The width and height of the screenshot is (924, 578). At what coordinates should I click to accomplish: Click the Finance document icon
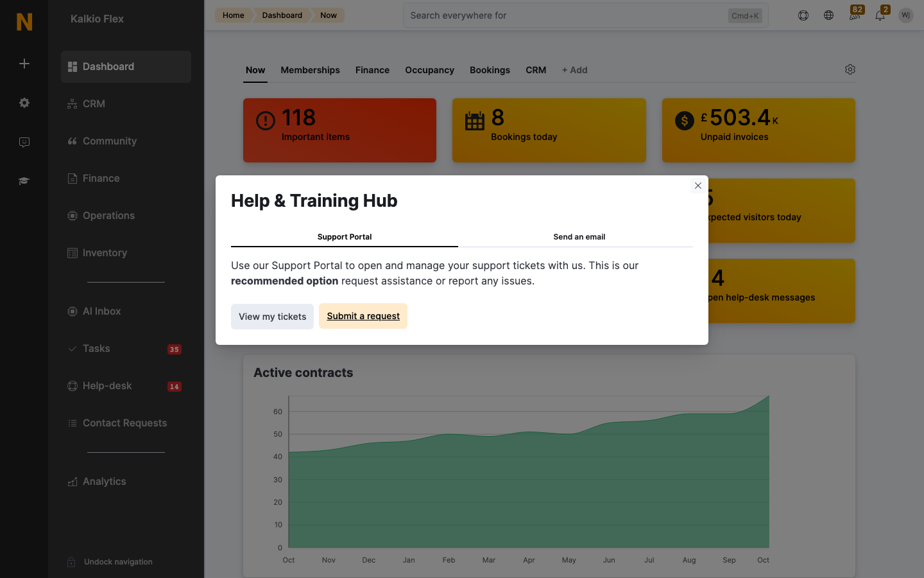(x=73, y=179)
